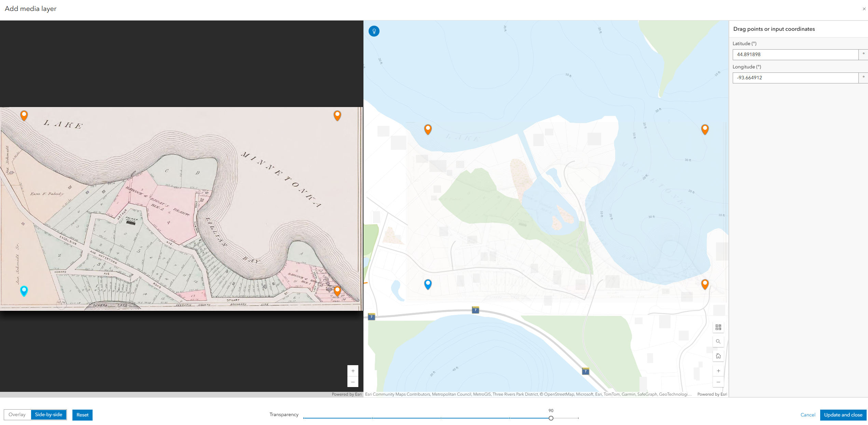Click the degree symbol next to Longitude

pos(863,78)
